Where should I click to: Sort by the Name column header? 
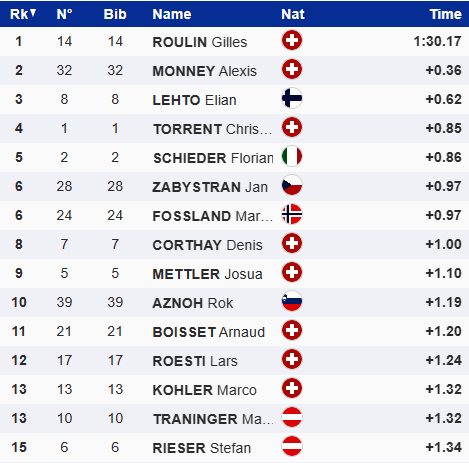[172, 14]
